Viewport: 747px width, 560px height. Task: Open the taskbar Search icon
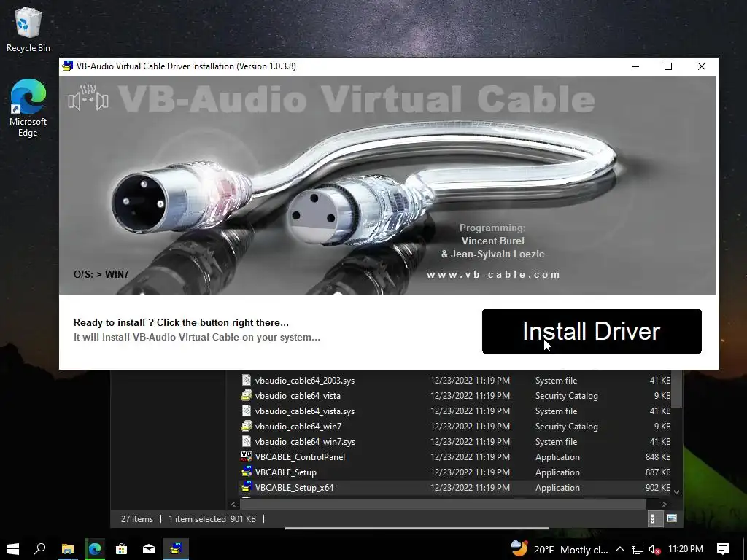click(x=39, y=549)
